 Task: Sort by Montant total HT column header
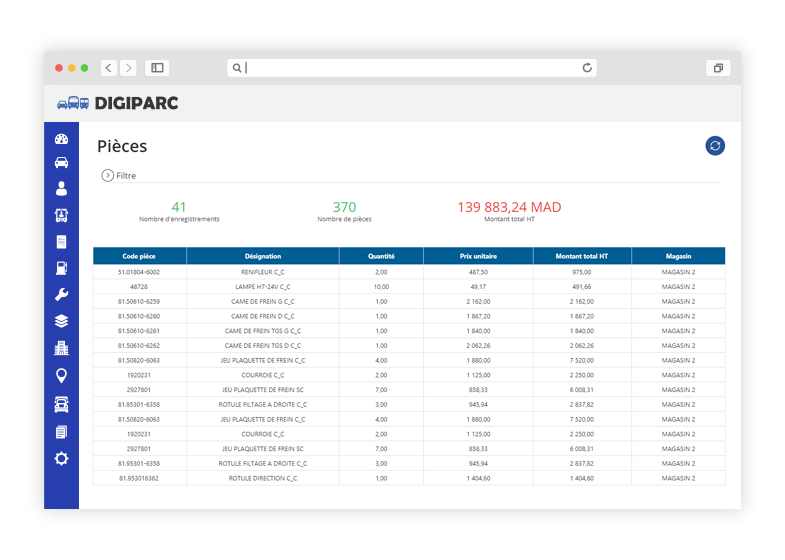point(582,256)
